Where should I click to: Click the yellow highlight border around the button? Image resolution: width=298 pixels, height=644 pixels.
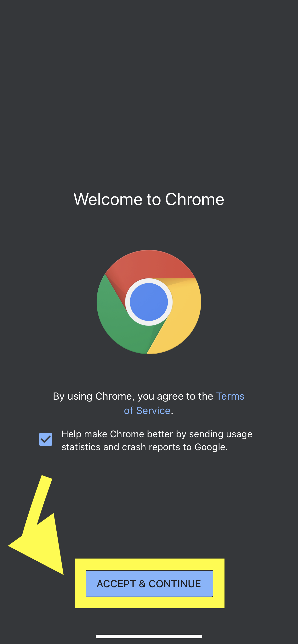point(149,564)
